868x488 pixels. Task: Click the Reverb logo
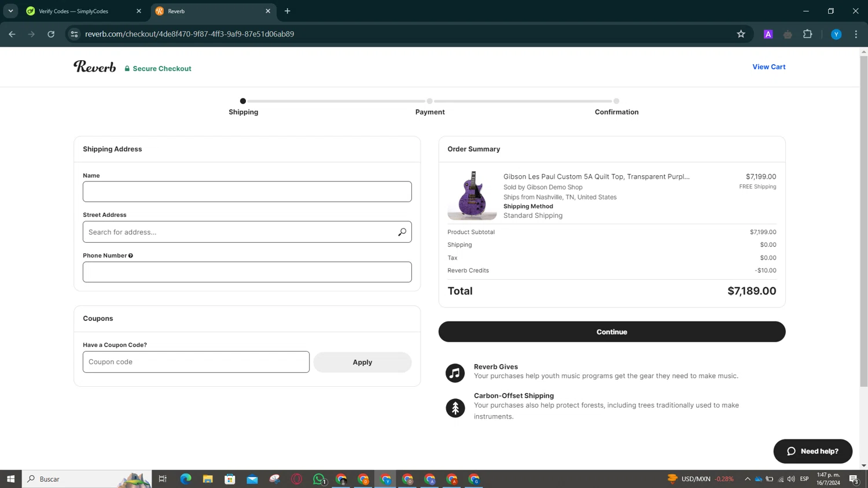point(94,67)
